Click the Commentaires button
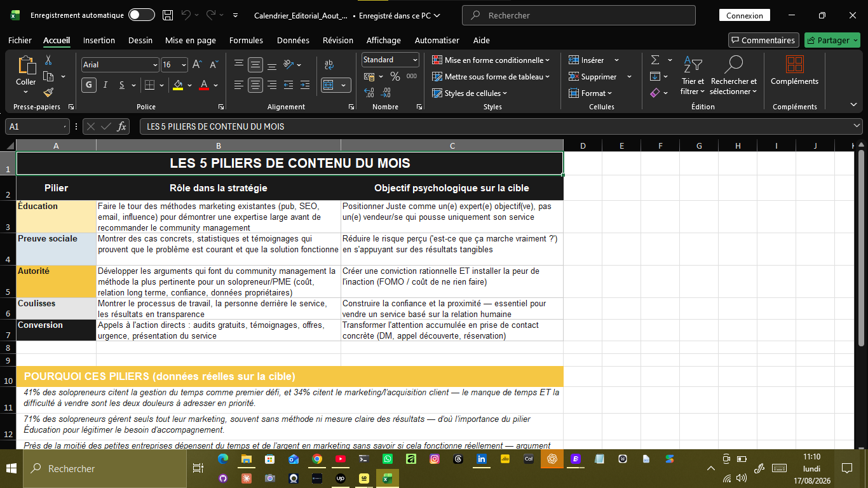 coord(763,40)
